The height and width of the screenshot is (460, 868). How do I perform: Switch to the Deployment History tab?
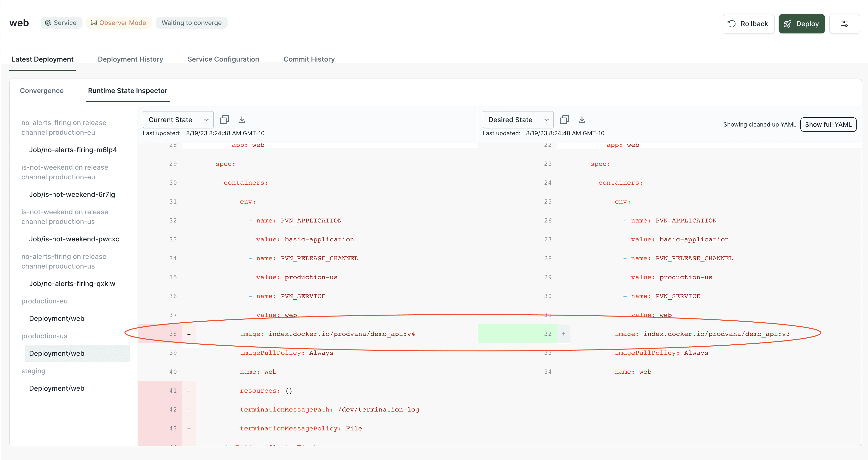click(131, 59)
